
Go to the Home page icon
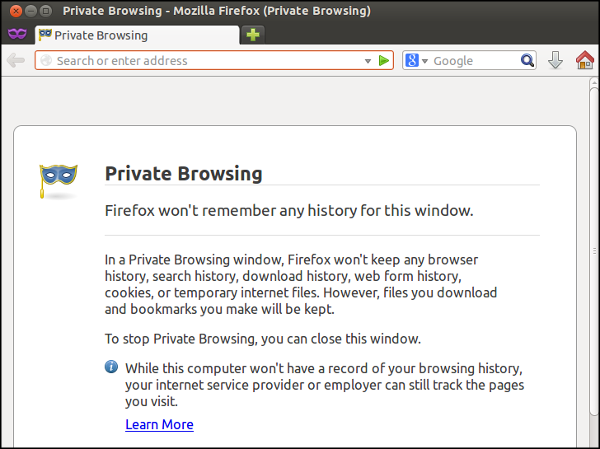click(584, 61)
